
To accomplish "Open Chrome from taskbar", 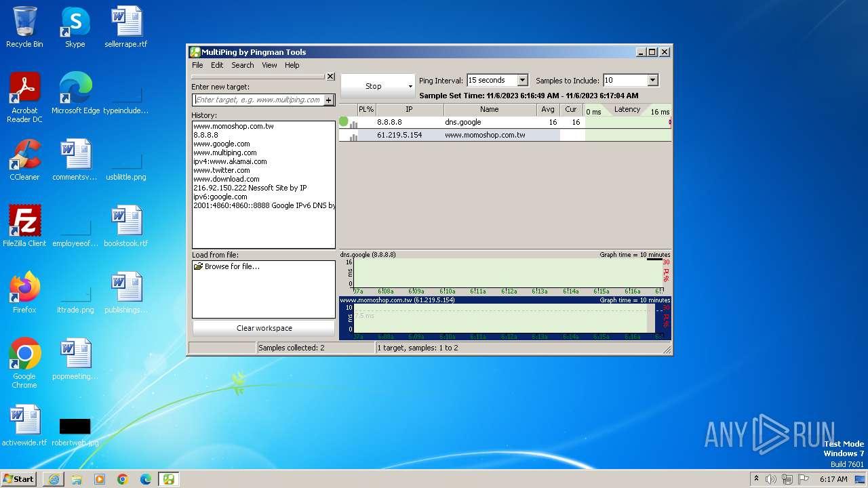I will pos(123,479).
